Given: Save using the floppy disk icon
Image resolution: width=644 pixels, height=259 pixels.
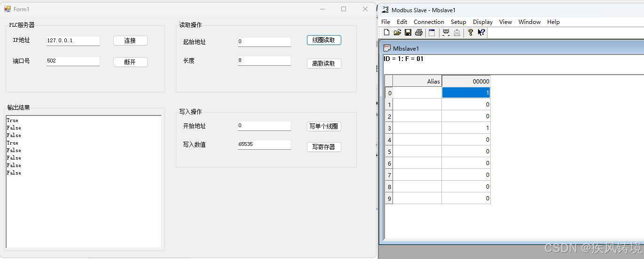Looking at the screenshot, I should click(x=408, y=32).
